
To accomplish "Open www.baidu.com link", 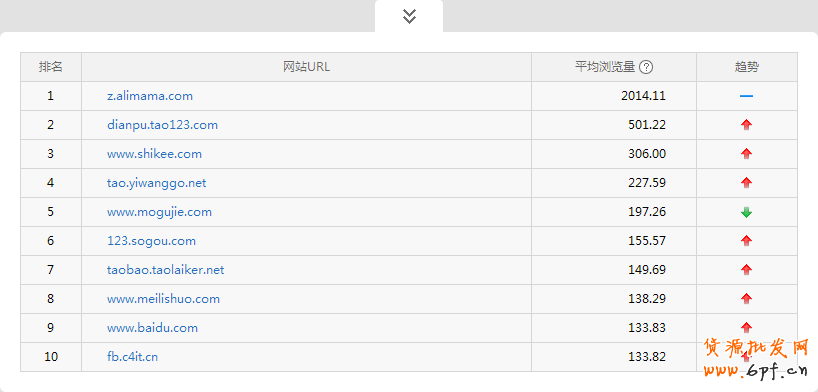I will tap(152, 328).
